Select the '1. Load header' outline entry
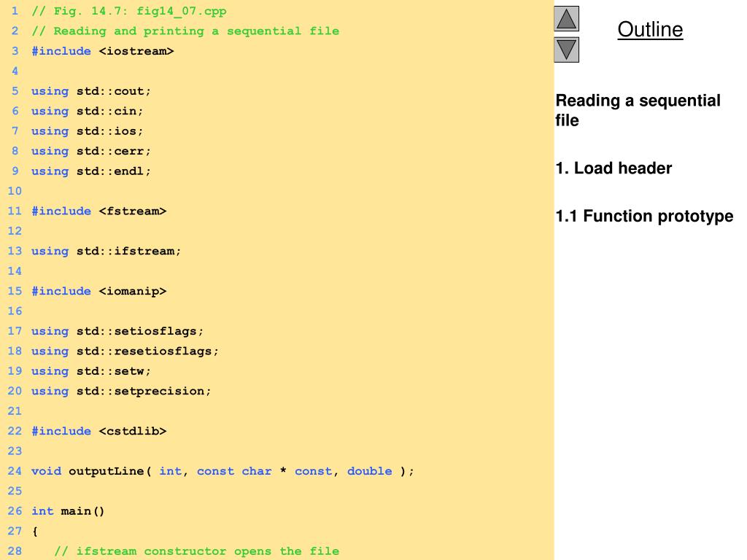 click(614, 168)
